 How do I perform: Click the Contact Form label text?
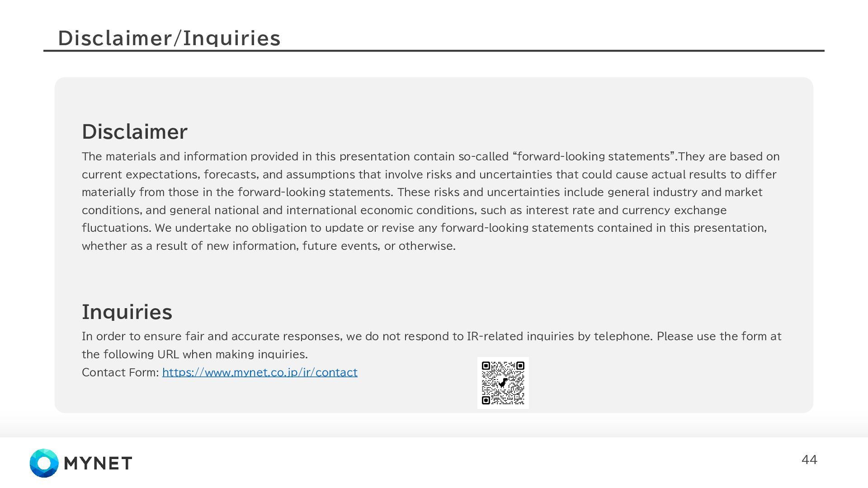click(120, 372)
